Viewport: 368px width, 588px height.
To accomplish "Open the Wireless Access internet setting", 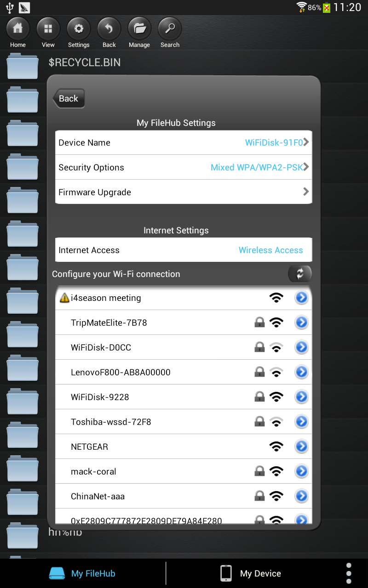I will (270, 250).
